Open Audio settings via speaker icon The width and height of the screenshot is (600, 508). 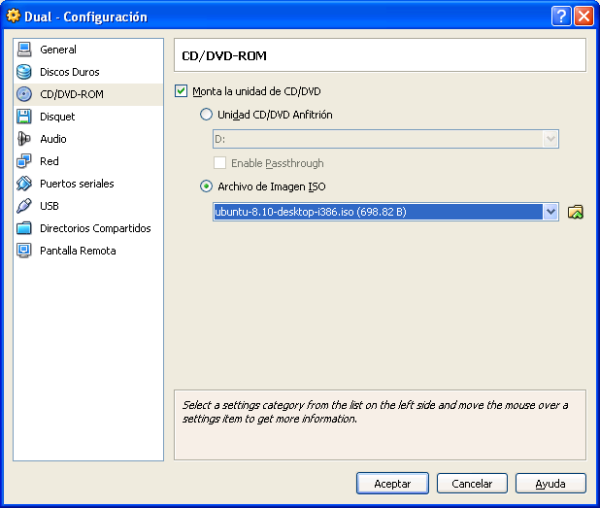point(24,139)
